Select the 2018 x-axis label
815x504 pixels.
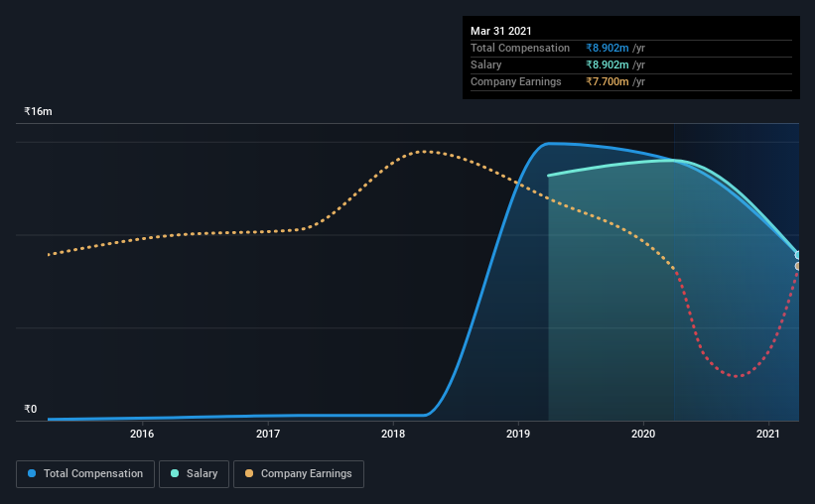click(393, 434)
